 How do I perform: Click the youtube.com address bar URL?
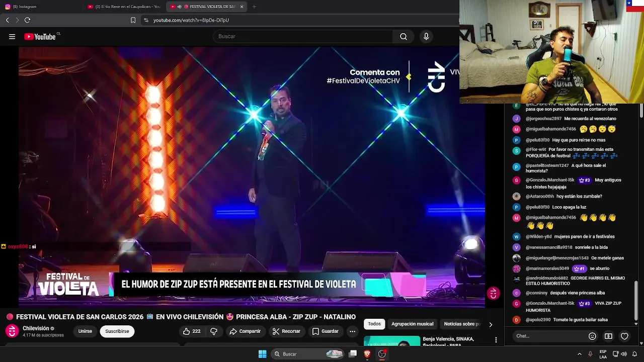tap(191, 20)
